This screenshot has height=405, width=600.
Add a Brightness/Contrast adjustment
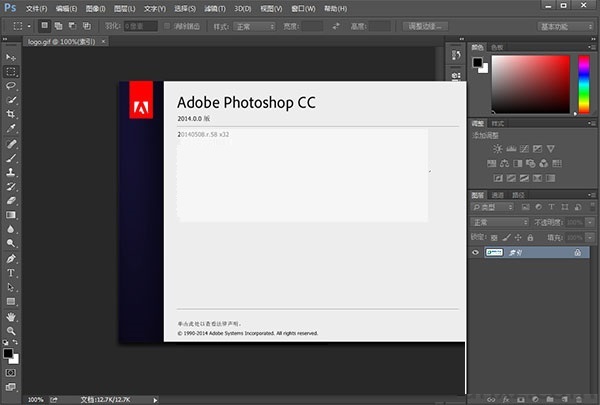[x=497, y=149]
